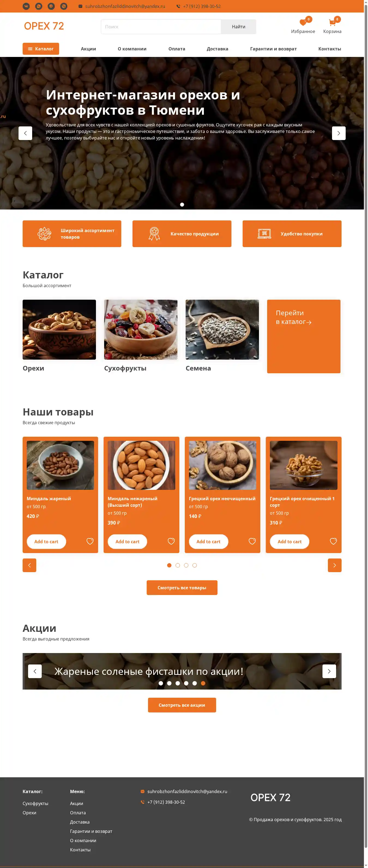This screenshot has width=368, height=868.
Task: Focus the Поиск search field
Action: [x=161, y=27]
